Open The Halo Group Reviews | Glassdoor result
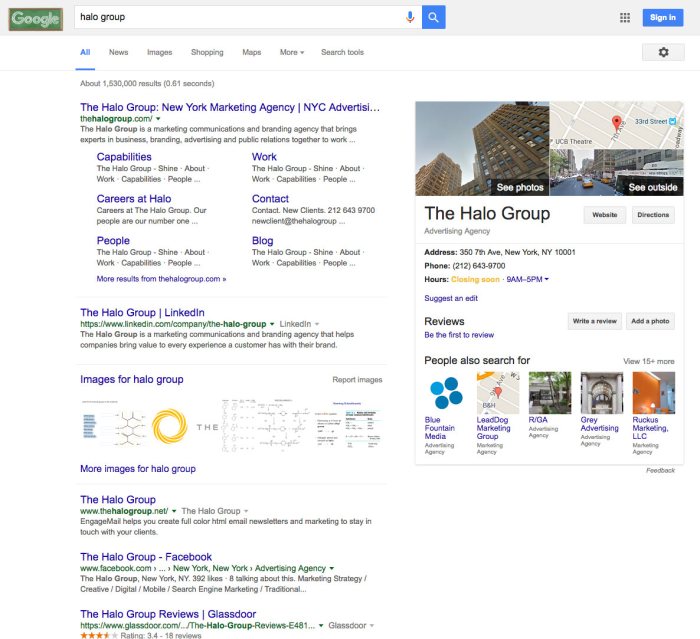This screenshot has width=700, height=639. [x=168, y=614]
